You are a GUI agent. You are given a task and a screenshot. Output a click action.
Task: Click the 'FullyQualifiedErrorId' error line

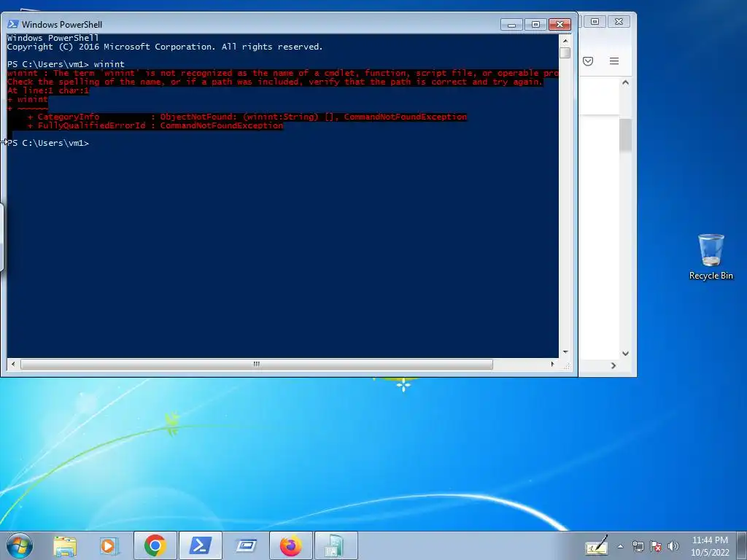pos(155,125)
